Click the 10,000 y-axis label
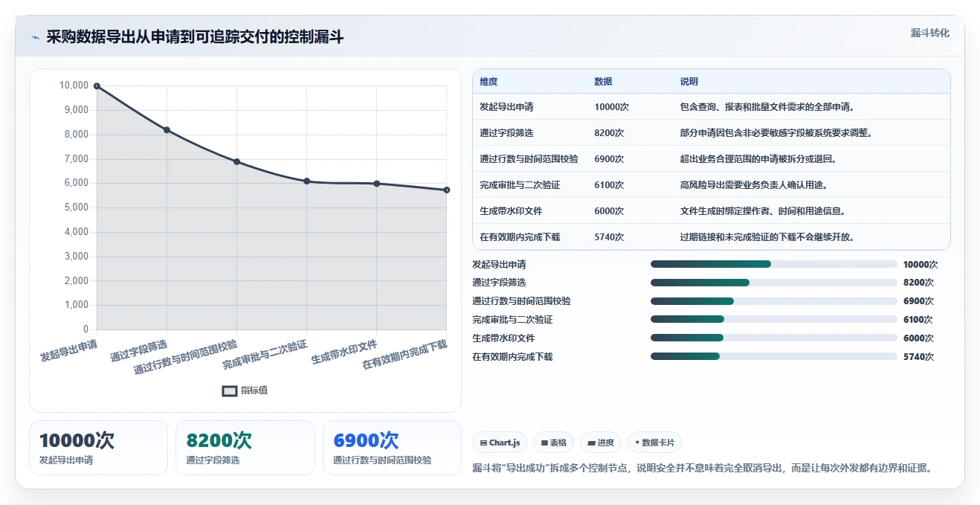The image size is (980, 505). click(74, 86)
